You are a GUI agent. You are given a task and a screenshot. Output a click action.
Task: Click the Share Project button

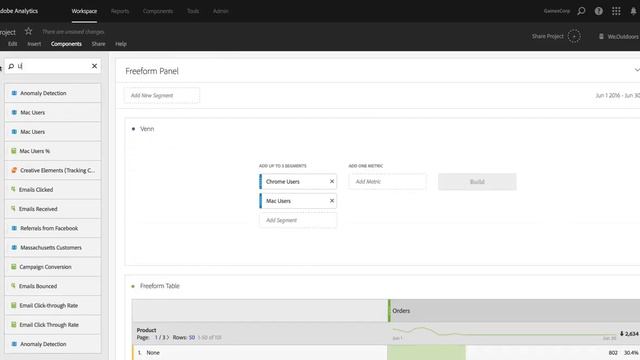547,36
